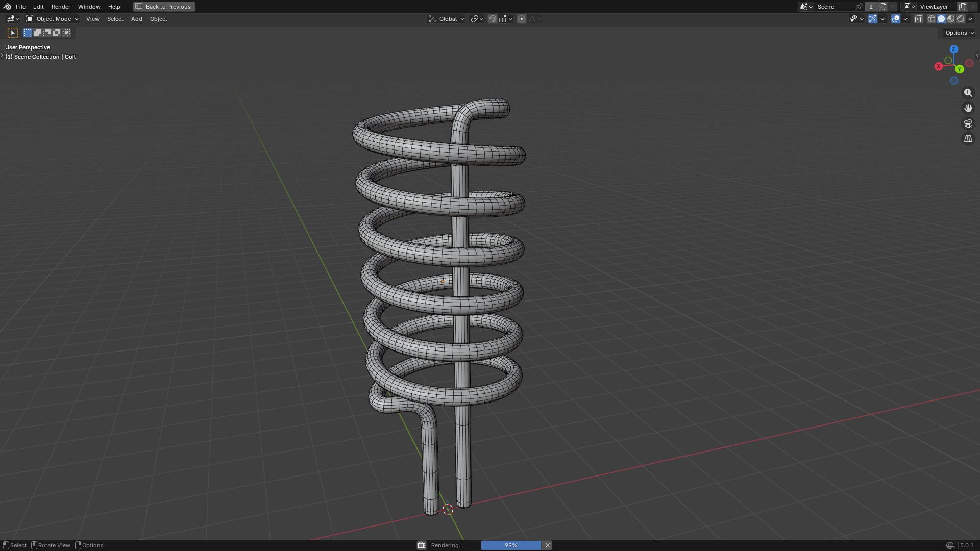Click the ViewLayer name field
The height and width of the screenshot is (551, 980).
pos(937,7)
